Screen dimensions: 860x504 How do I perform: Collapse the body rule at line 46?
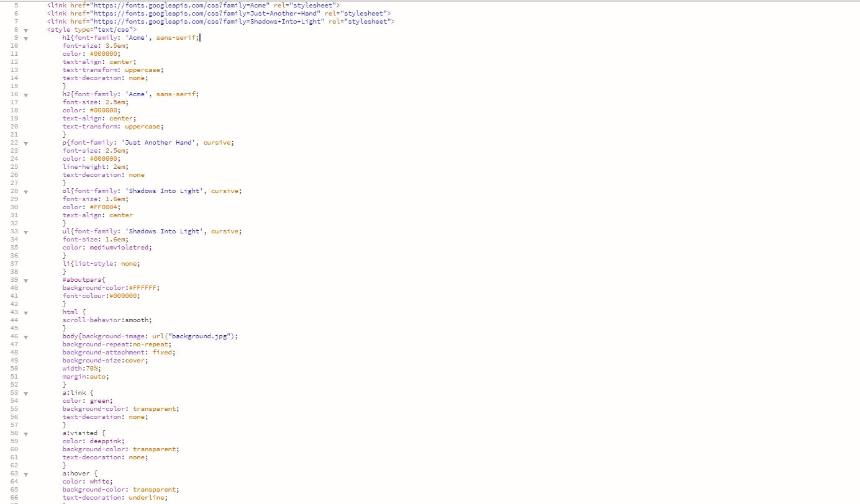tap(26, 336)
